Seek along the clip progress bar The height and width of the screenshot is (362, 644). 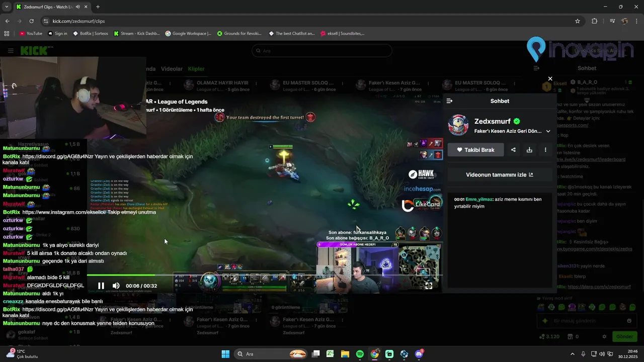pyautogui.click(x=264, y=275)
